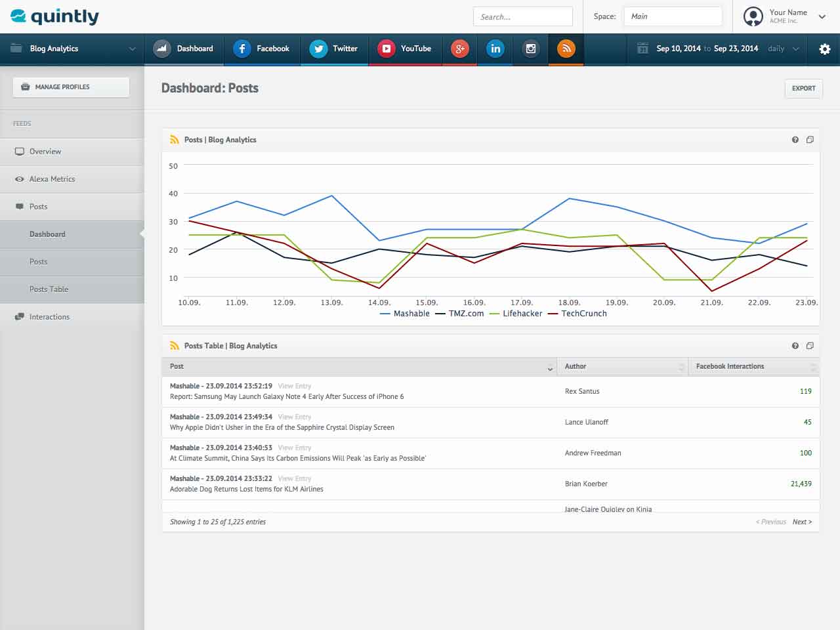Viewport: 840px width, 630px height.
Task: Click the quintly logo
Action: tap(54, 16)
